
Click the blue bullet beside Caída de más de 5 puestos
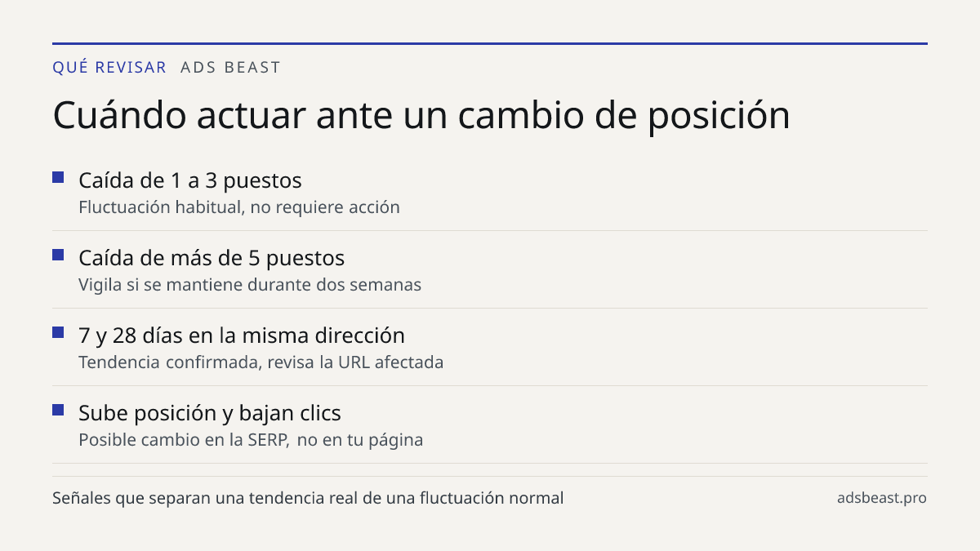[58, 255]
